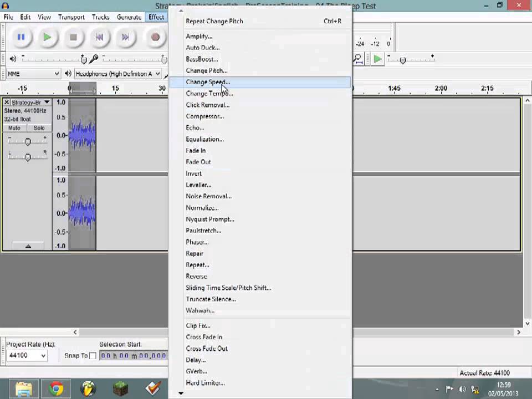Adjust the track pan L/R slider

pos(28,156)
